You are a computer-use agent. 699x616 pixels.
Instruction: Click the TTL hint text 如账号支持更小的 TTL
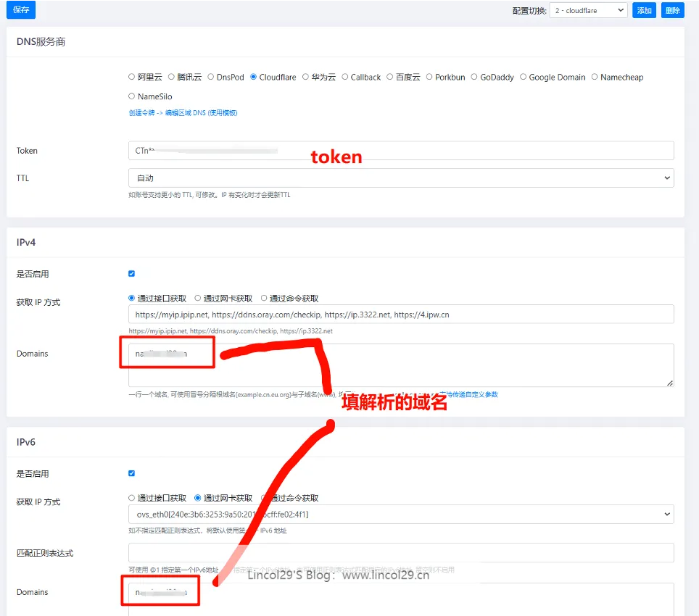(x=209, y=195)
